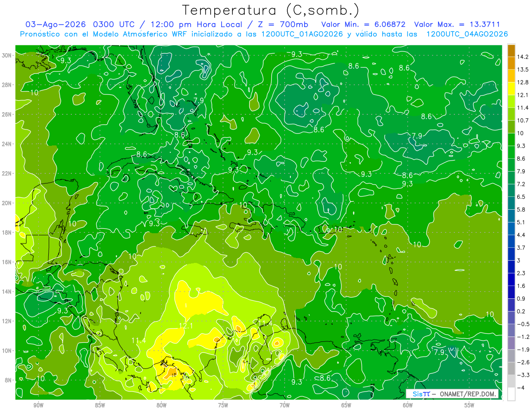Image resolution: width=532 pixels, height=411 pixels.
Task: Click the "-2.6" label on the color legend
Action: pyautogui.click(x=523, y=362)
